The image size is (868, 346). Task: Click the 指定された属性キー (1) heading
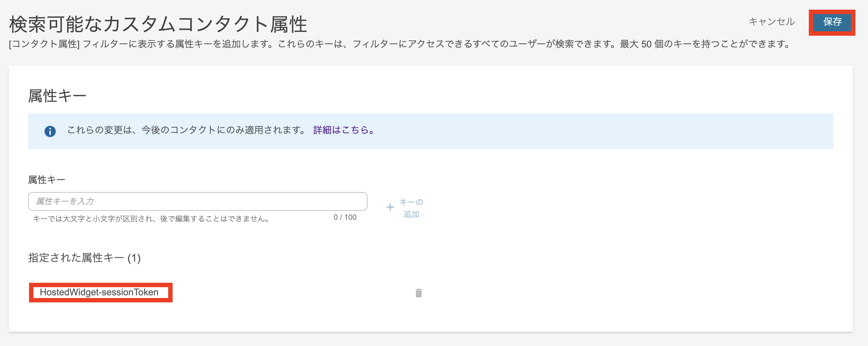(84, 258)
